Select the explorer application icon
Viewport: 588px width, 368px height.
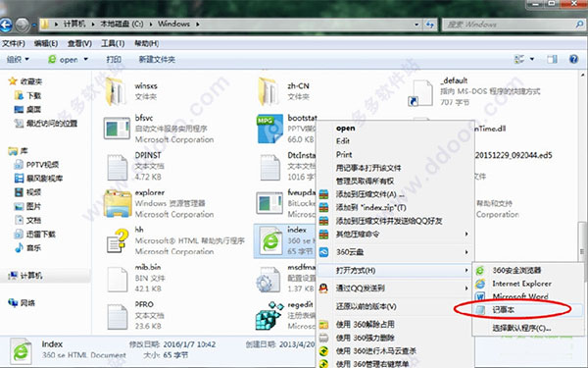coord(118,203)
